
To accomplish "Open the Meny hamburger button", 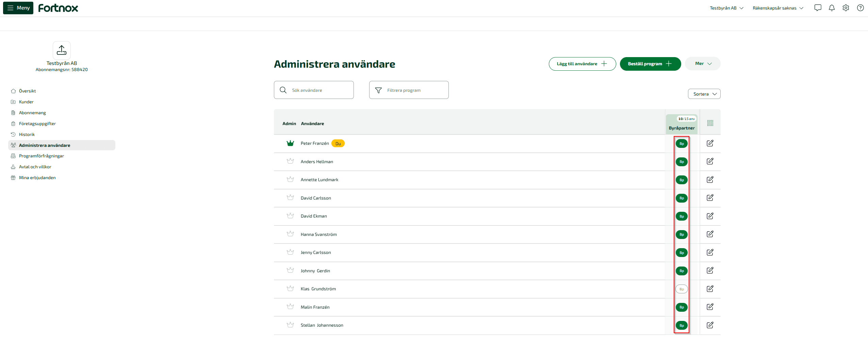I will coord(18,8).
